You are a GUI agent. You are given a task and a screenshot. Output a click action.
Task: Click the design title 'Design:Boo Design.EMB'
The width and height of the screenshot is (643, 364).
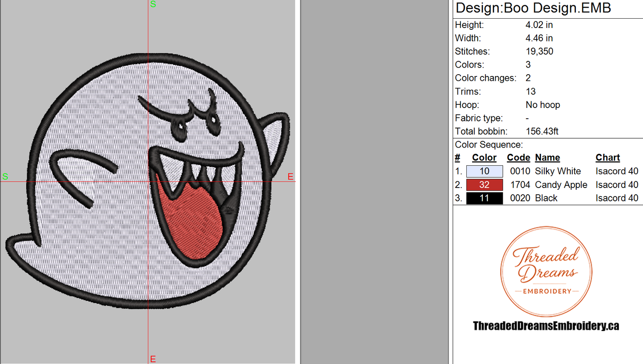click(533, 8)
